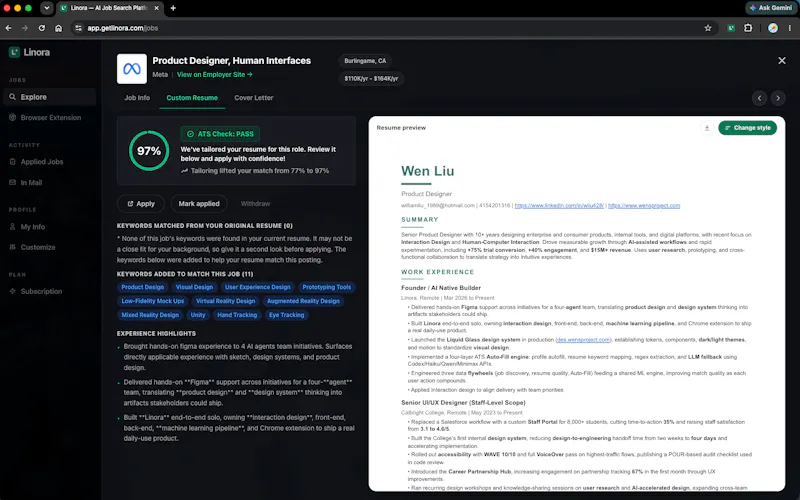Viewport: 800px width, 500px height.
Task: Click the Wen Liu resume name
Action: (x=428, y=171)
